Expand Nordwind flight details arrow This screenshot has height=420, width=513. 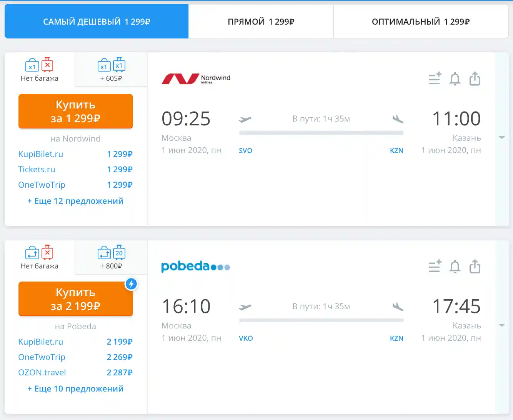click(502, 138)
